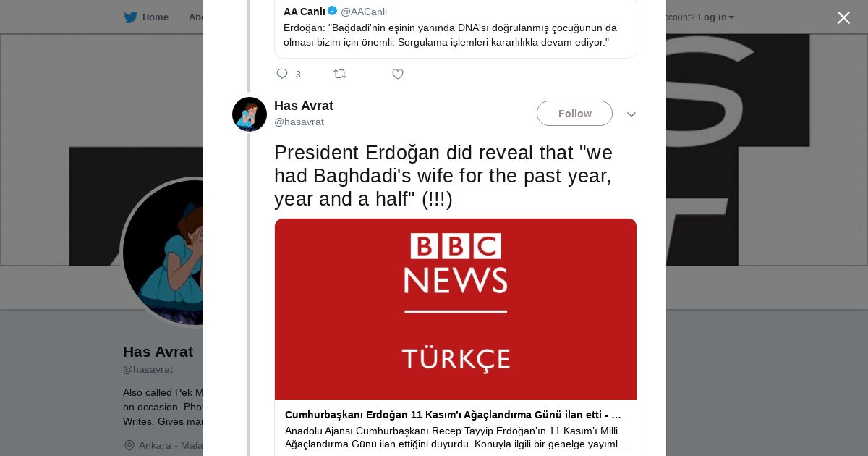Open the small Has Avrat avatar beside Follow

pyautogui.click(x=250, y=114)
